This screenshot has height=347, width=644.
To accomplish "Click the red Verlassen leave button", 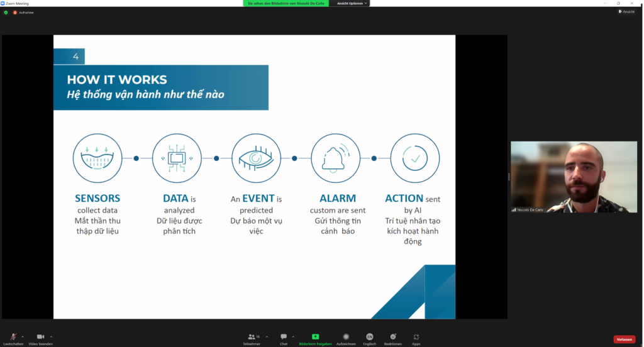I will click(624, 339).
